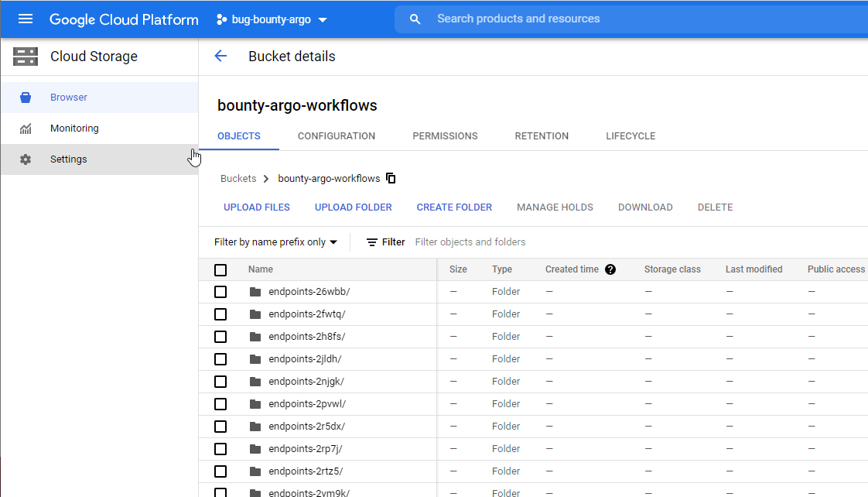Open the endpoints-26wbb/ folder link

[x=309, y=292]
